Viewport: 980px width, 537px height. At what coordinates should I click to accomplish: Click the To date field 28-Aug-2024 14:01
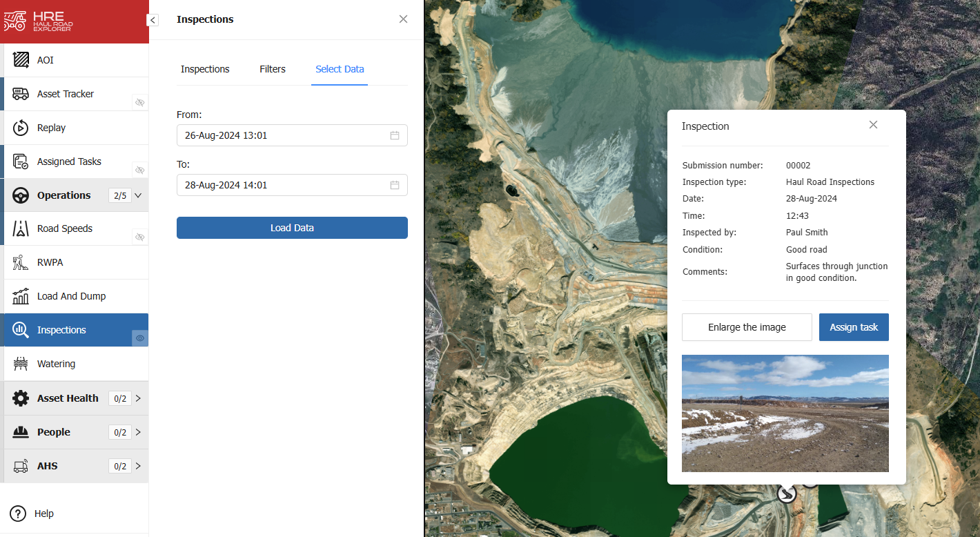click(292, 185)
